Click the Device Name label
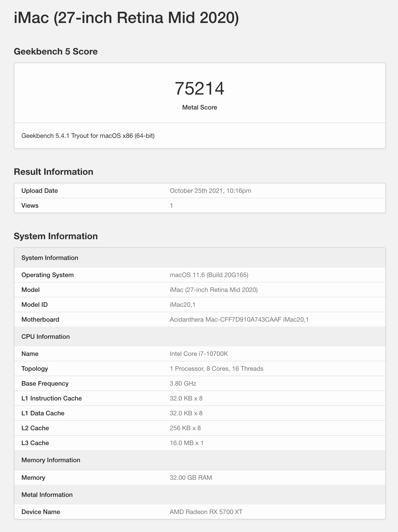Viewport: 398px width, 532px height. [x=41, y=512]
